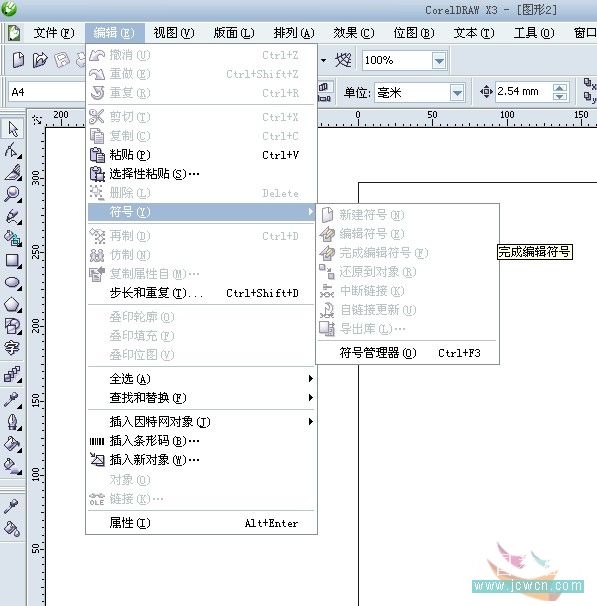
Task: Click the New document icon
Action: [18, 60]
